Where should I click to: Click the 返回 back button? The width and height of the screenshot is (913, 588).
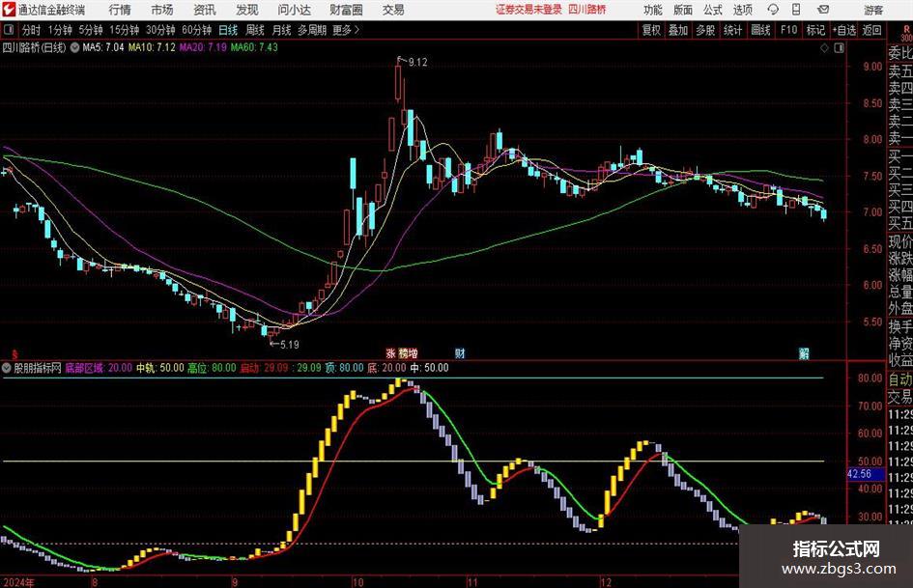pos(871,30)
